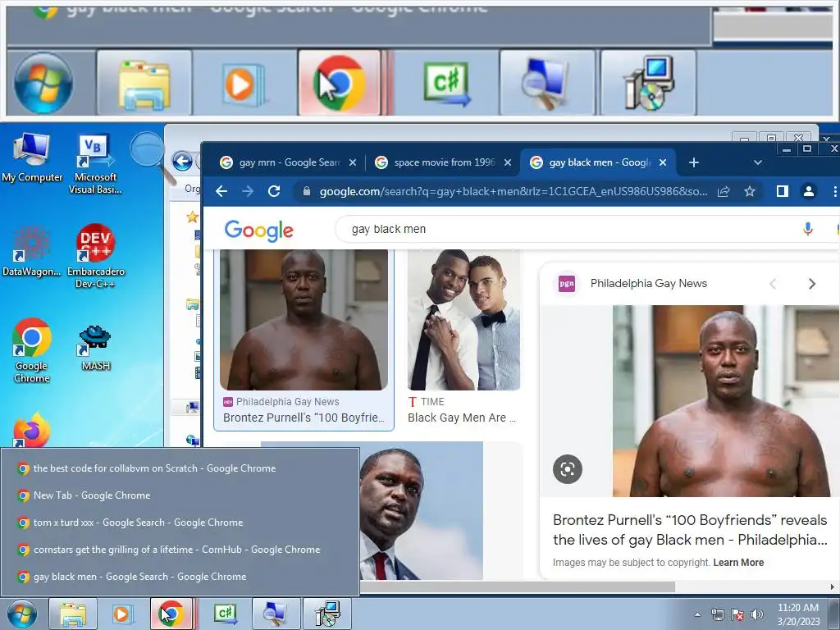Share this page from the address bar
Screen dimensions: 840x630
pos(724,191)
